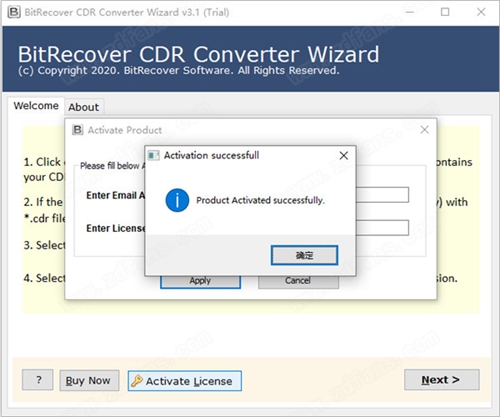Close the Activation successfull message box
Viewport: 500px width, 417px height.
coord(344,155)
